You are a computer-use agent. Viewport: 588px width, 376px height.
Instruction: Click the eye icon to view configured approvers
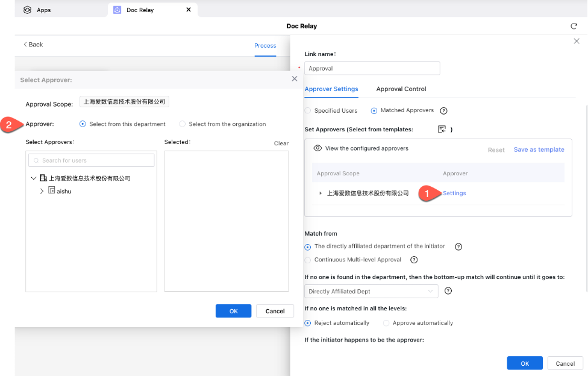click(x=317, y=148)
